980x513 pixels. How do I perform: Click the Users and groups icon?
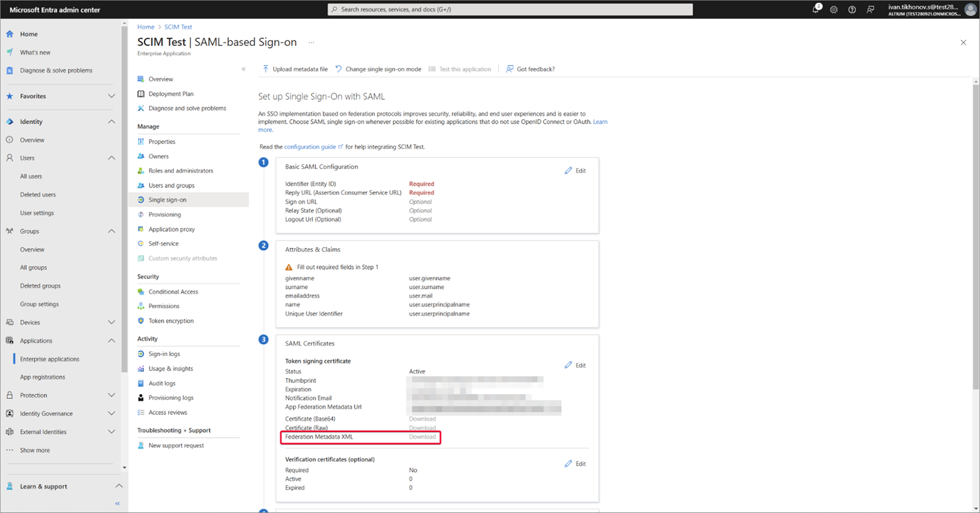tap(141, 186)
